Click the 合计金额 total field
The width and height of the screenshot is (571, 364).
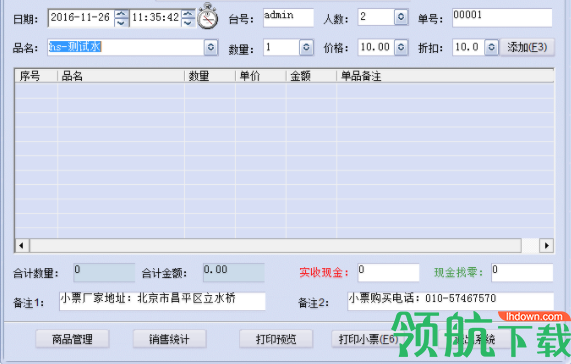tap(233, 273)
